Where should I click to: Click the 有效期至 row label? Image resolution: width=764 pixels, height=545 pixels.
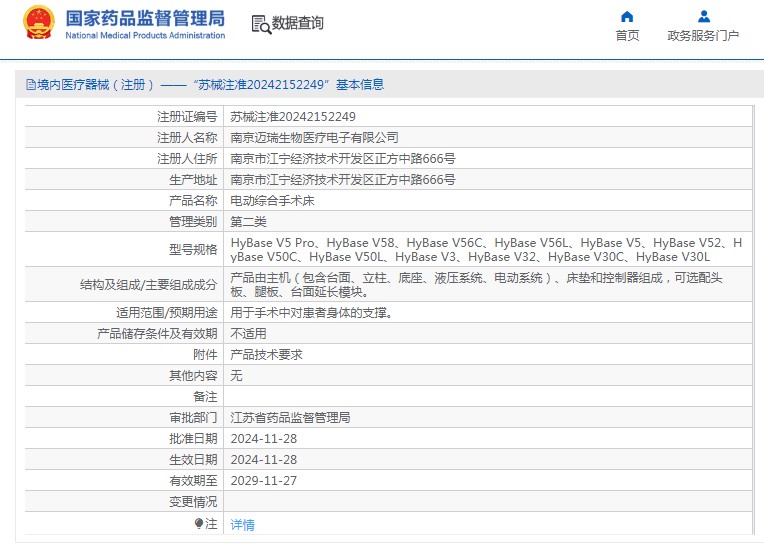tap(193, 481)
